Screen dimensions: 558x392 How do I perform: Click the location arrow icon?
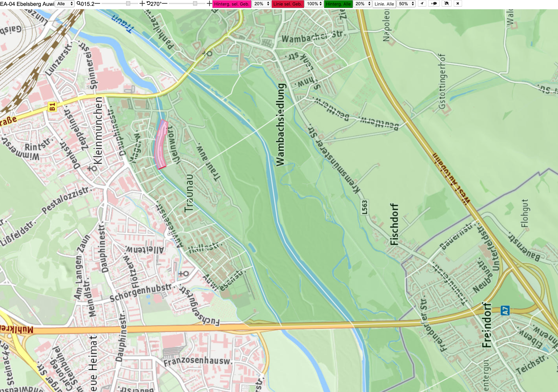point(422,4)
